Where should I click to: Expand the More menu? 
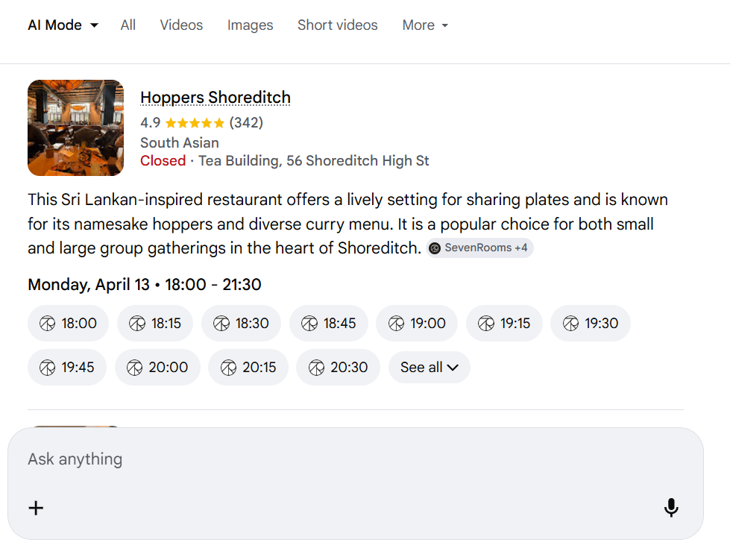coord(425,25)
